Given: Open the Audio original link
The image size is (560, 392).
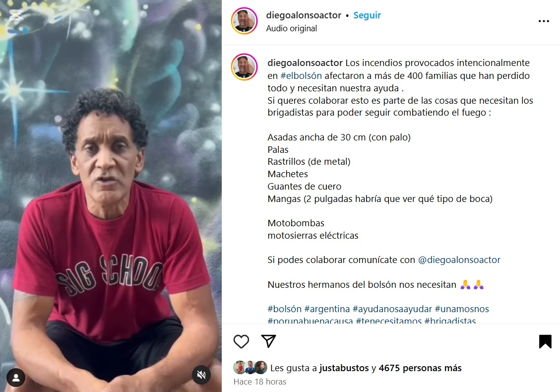Looking at the screenshot, I should click(x=292, y=28).
